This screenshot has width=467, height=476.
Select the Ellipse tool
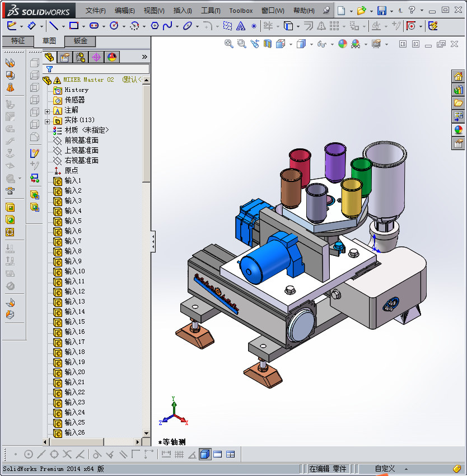tap(188, 26)
